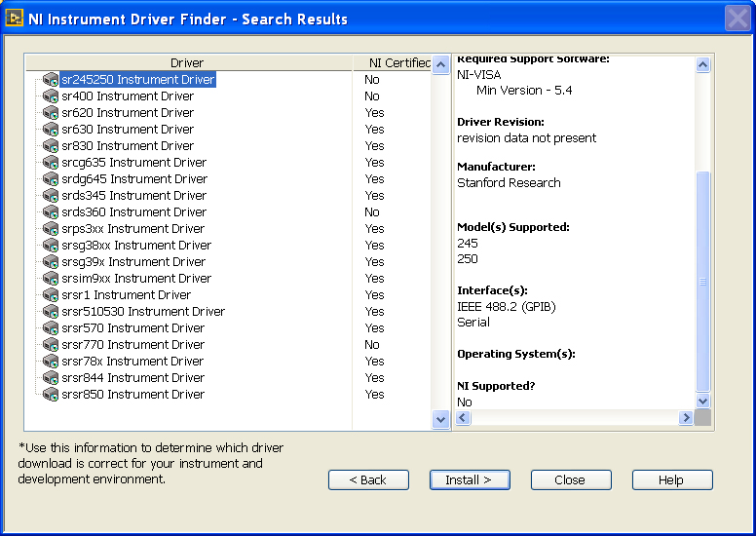Click the srps3xx driver icon

click(51, 229)
